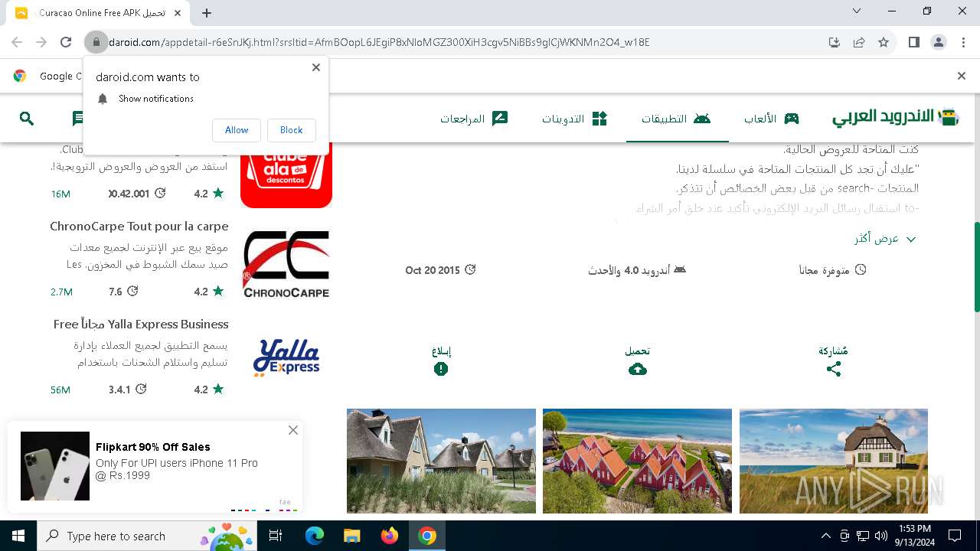Click the Oct 20 2015 update date
This screenshot has height=551, width=980.
(x=441, y=270)
